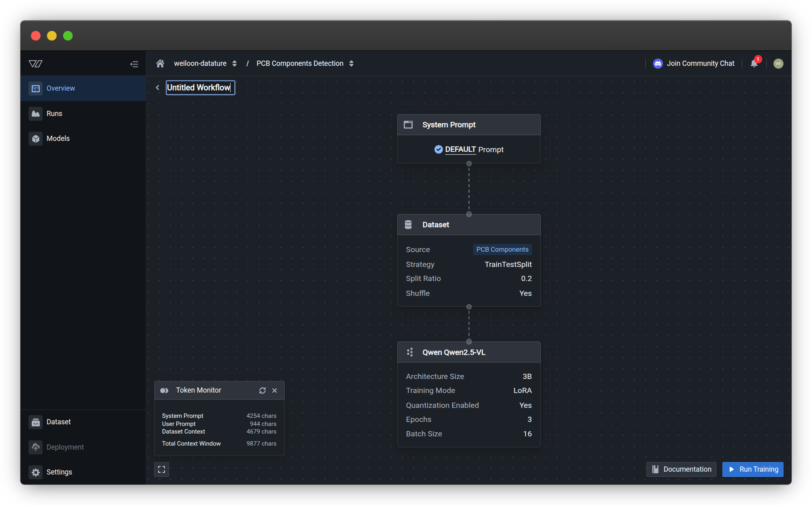Collapse the sidebar with the collapse icon
812x505 pixels.
(x=134, y=64)
